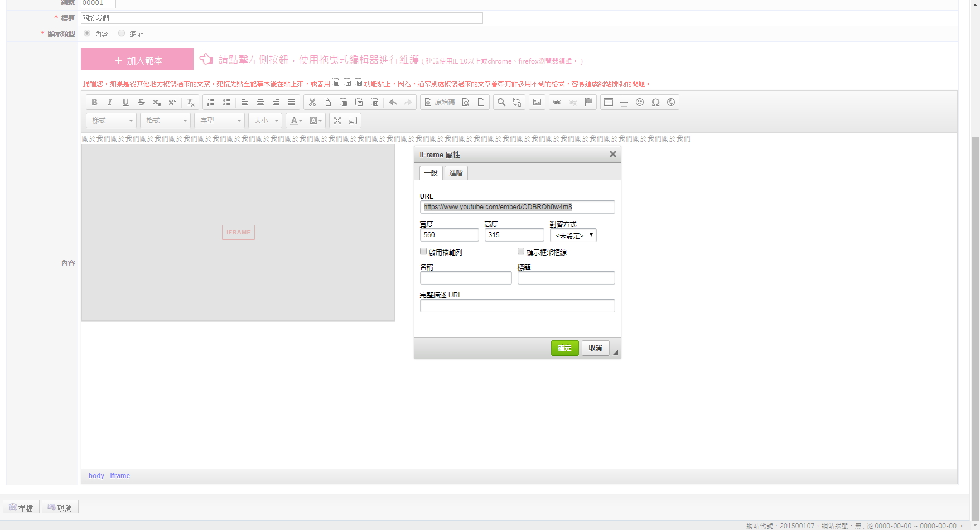Insert a table via toolbar
The image size is (980, 530).
pyautogui.click(x=609, y=102)
